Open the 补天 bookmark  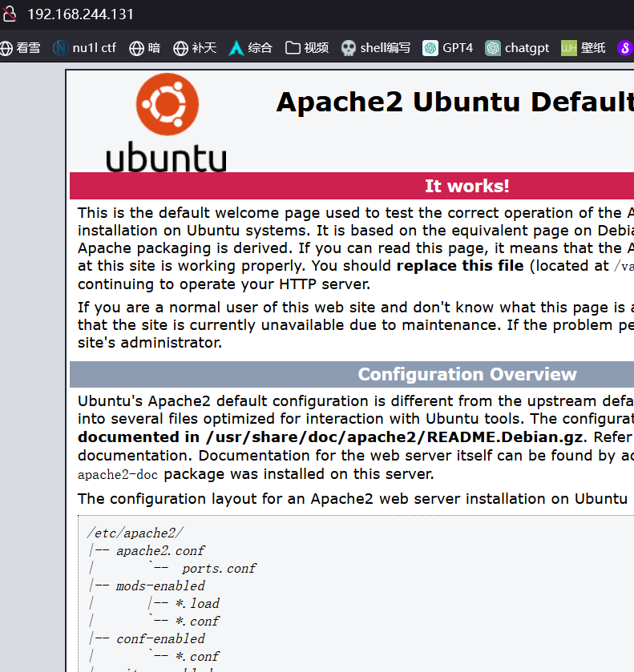pyautogui.click(x=195, y=48)
